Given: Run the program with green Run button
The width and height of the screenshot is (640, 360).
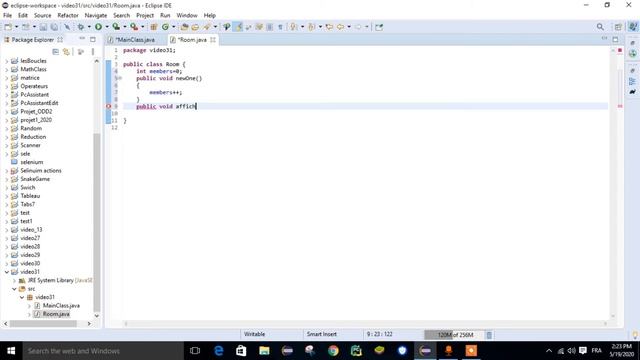Looking at the screenshot, I should [98, 27].
